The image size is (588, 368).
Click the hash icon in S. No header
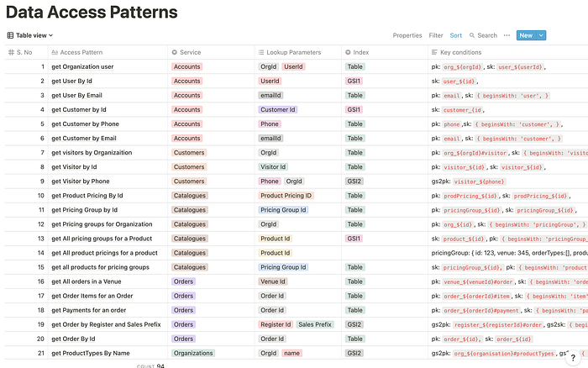(x=11, y=52)
